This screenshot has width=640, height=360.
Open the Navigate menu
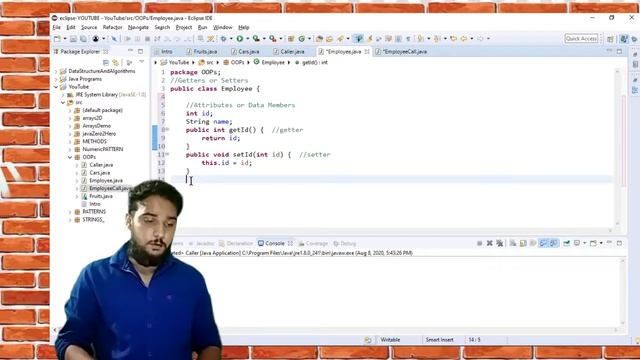click(x=138, y=27)
